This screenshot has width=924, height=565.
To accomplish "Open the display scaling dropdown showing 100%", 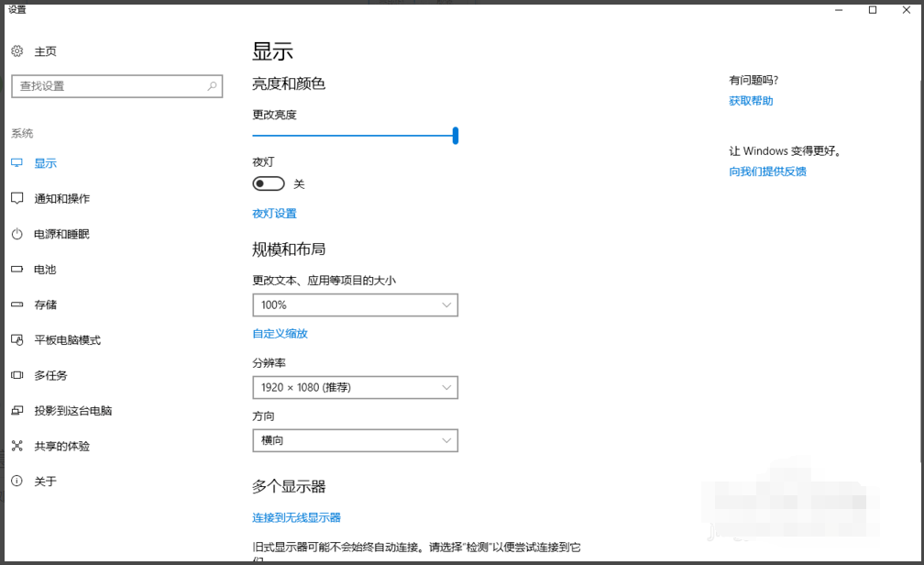I will 355,305.
